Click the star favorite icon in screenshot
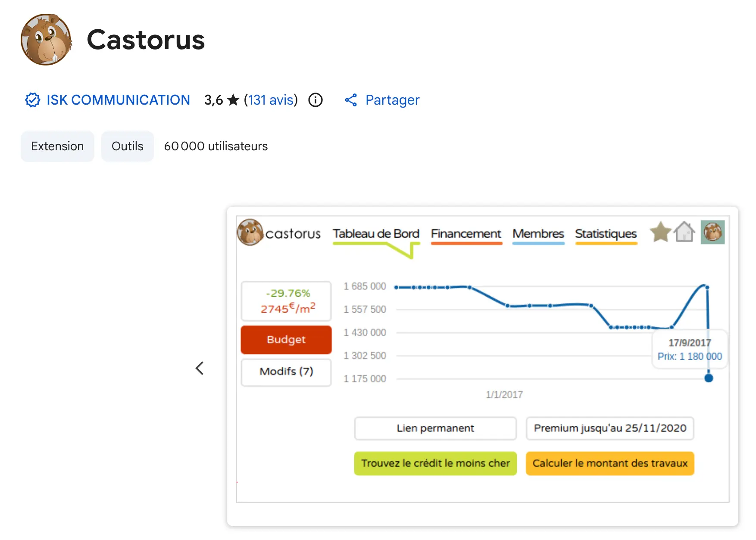This screenshot has height=540, width=756. [660, 232]
